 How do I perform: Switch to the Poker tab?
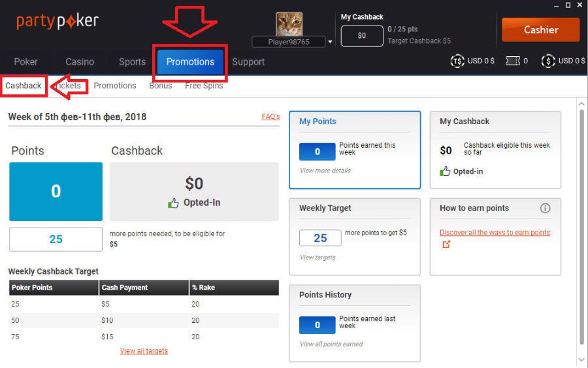pyautogui.click(x=26, y=61)
